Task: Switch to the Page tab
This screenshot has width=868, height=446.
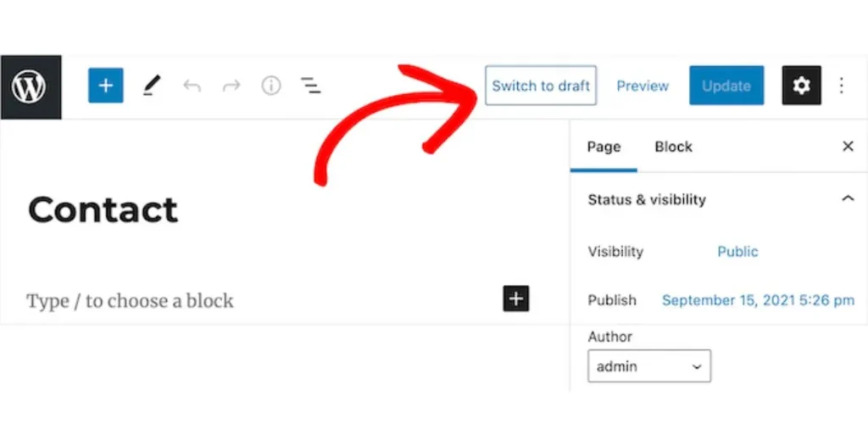Action: (604, 147)
